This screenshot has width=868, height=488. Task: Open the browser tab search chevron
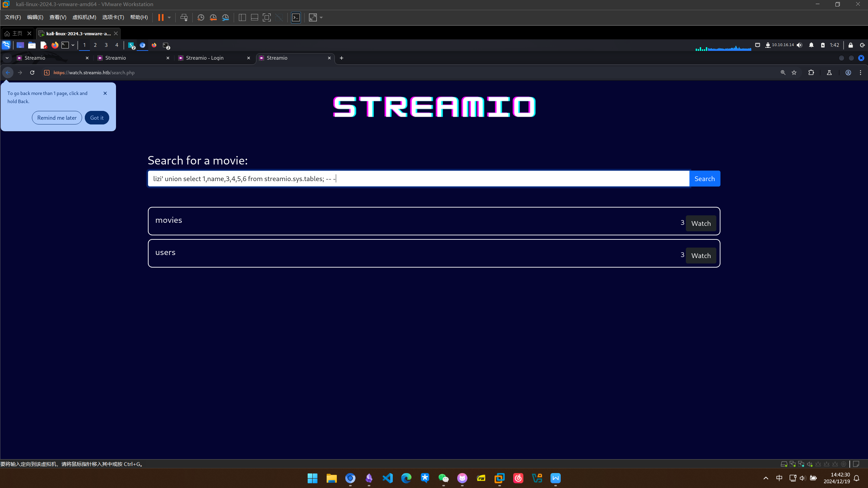tap(7, 58)
